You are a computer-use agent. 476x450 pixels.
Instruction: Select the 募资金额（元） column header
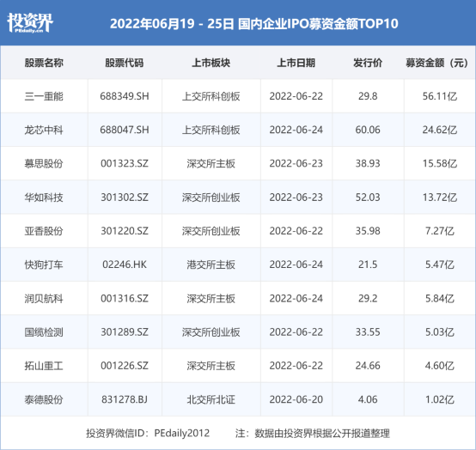click(x=436, y=63)
